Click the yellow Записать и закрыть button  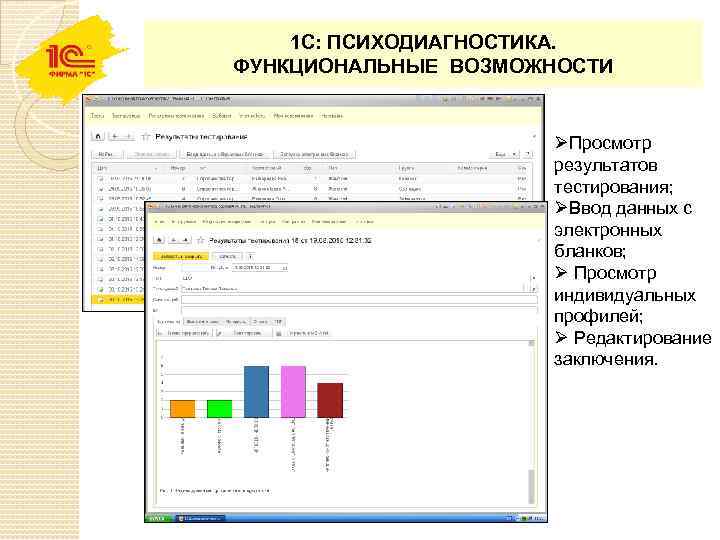(x=181, y=256)
